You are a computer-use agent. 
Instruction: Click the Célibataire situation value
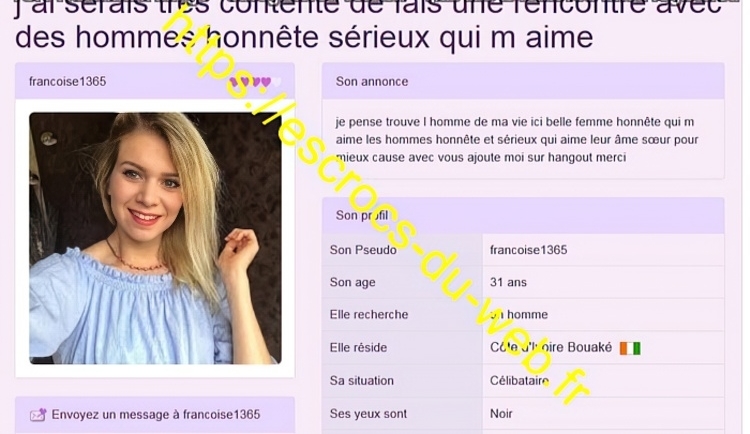[x=519, y=381]
